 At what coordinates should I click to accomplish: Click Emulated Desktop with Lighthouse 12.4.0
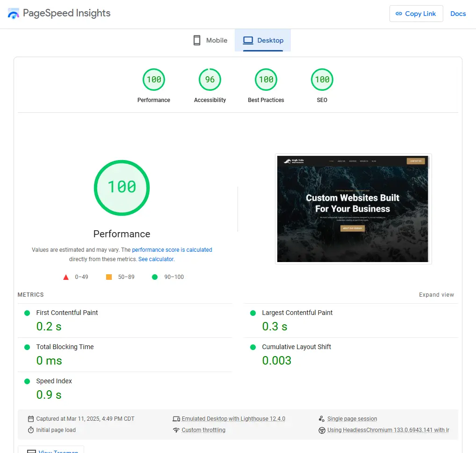tap(233, 419)
